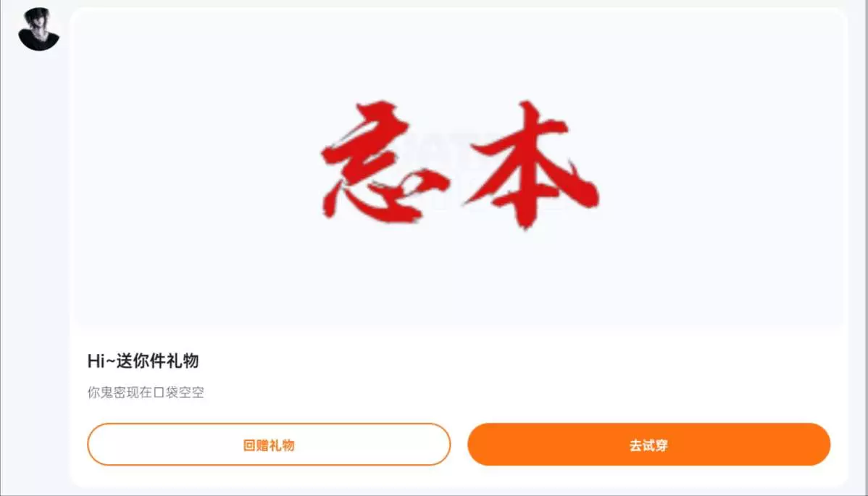The width and height of the screenshot is (868, 496).
Task: Click the white gift card footer area
Action: pos(459,408)
